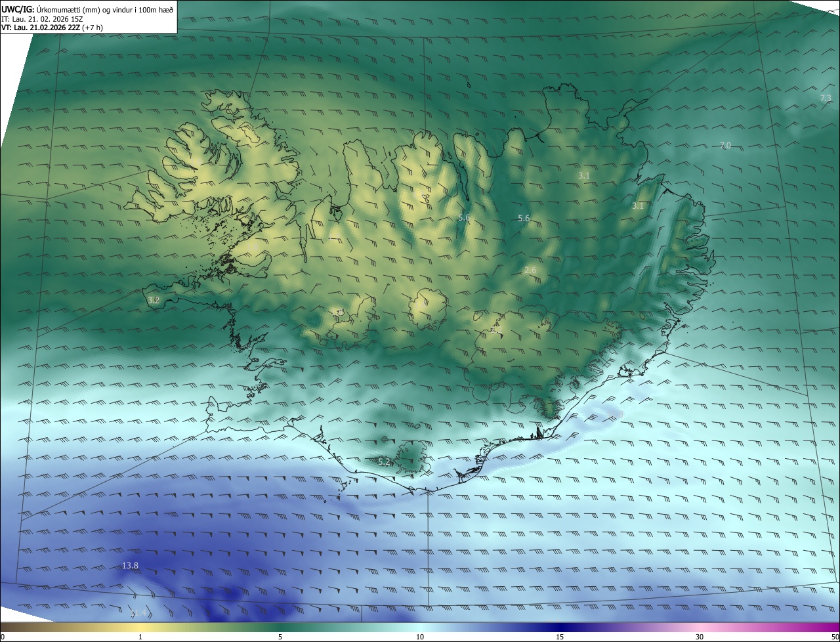Viewport: 840px width, 642px height.
Task: Click the 3.2 precipitation value label
Action: click(x=154, y=300)
